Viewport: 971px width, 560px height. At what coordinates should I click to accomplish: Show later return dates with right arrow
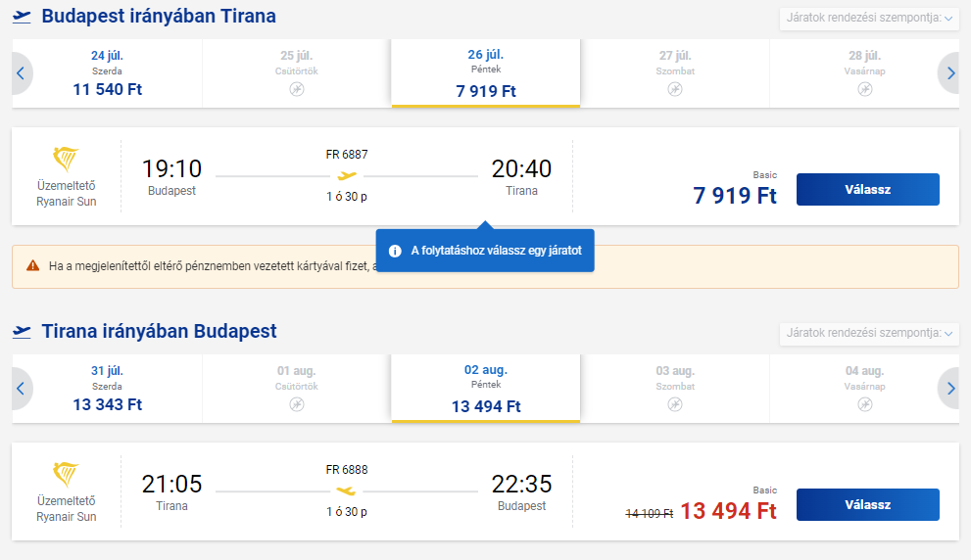[x=950, y=389]
